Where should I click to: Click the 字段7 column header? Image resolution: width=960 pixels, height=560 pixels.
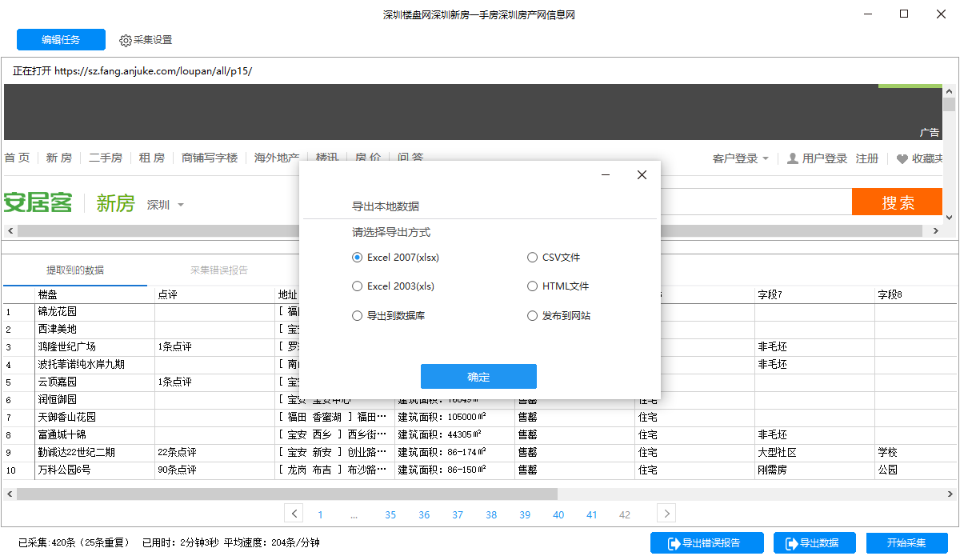pyautogui.click(x=814, y=294)
